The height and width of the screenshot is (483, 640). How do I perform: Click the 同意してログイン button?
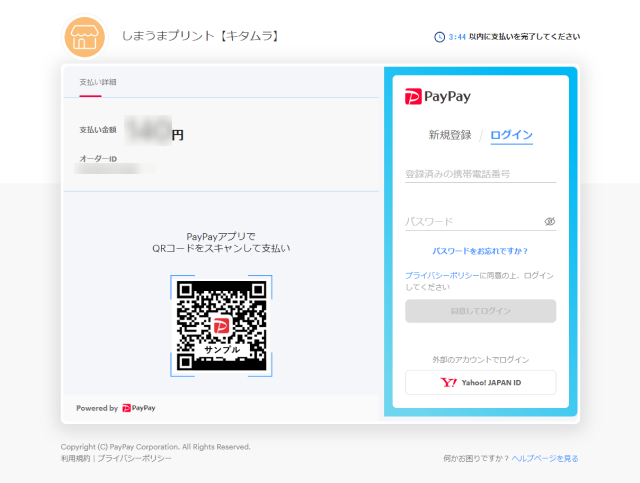click(480, 311)
